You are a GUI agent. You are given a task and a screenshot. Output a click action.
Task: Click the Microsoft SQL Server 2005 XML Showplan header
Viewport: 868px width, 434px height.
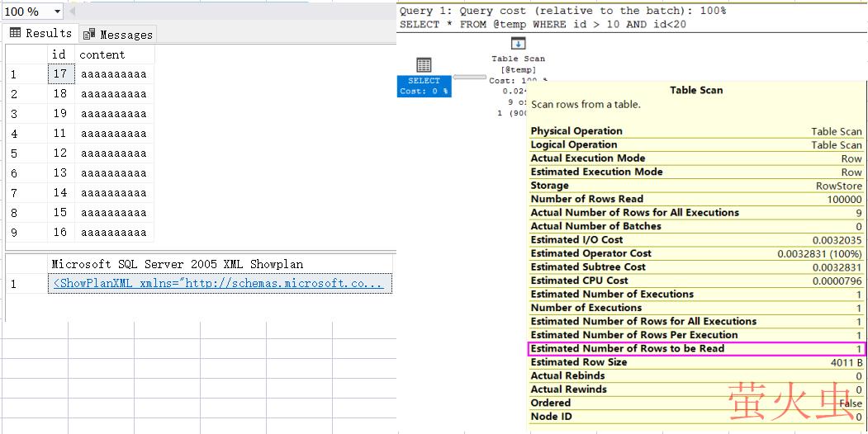(x=177, y=265)
